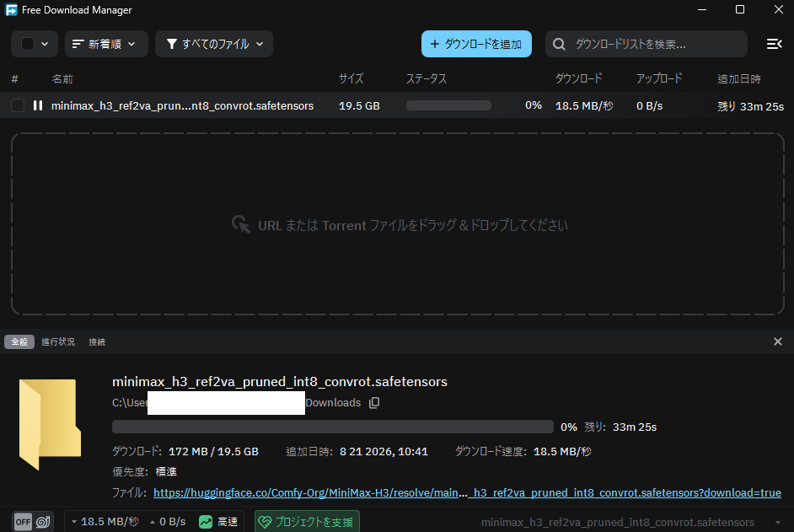794x532 pixels.
Task: Open the 高速 traffic limit selector
Action: coord(219,522)
